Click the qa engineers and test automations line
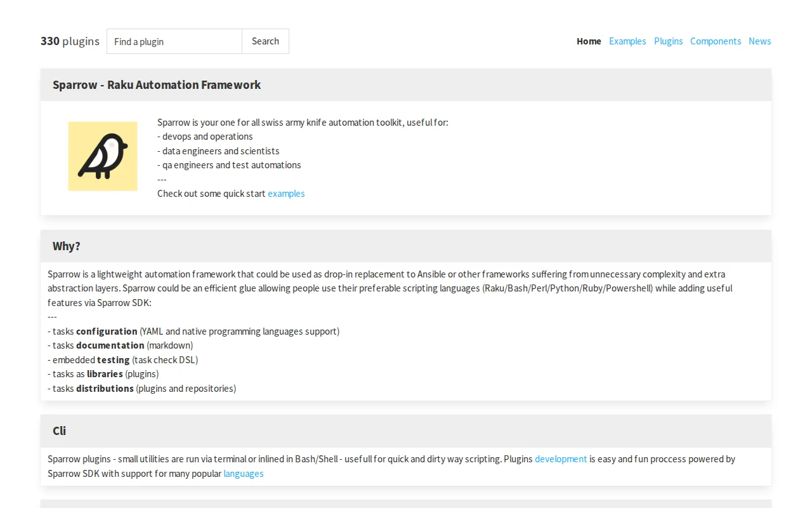Screen dimensions: 812x508 click(229, 165)
